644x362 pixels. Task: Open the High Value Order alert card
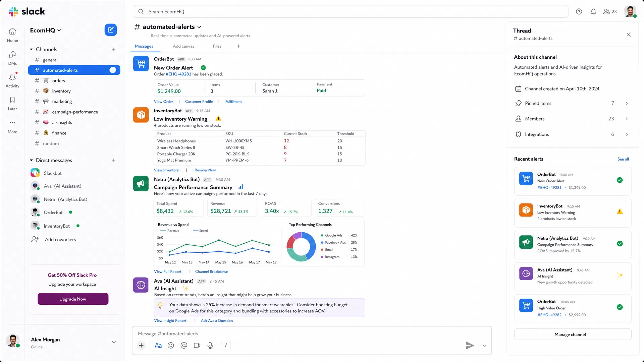pos(573,308)
